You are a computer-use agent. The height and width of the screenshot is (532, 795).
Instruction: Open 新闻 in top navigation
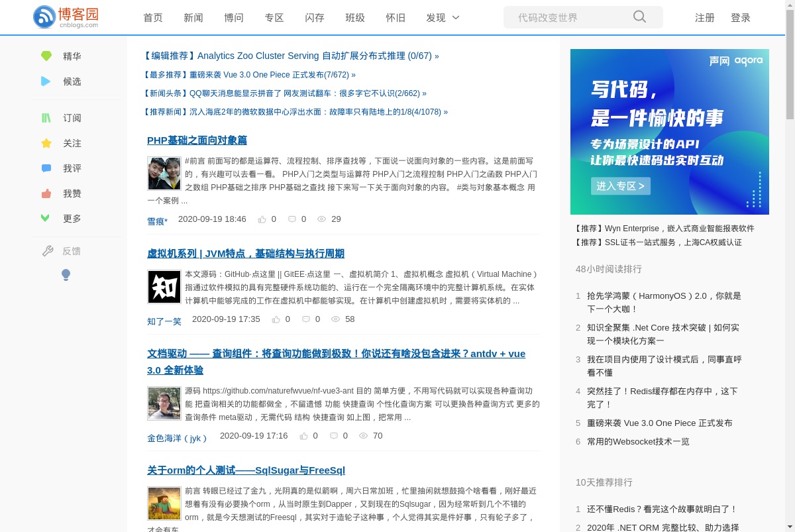pos(193,18)
